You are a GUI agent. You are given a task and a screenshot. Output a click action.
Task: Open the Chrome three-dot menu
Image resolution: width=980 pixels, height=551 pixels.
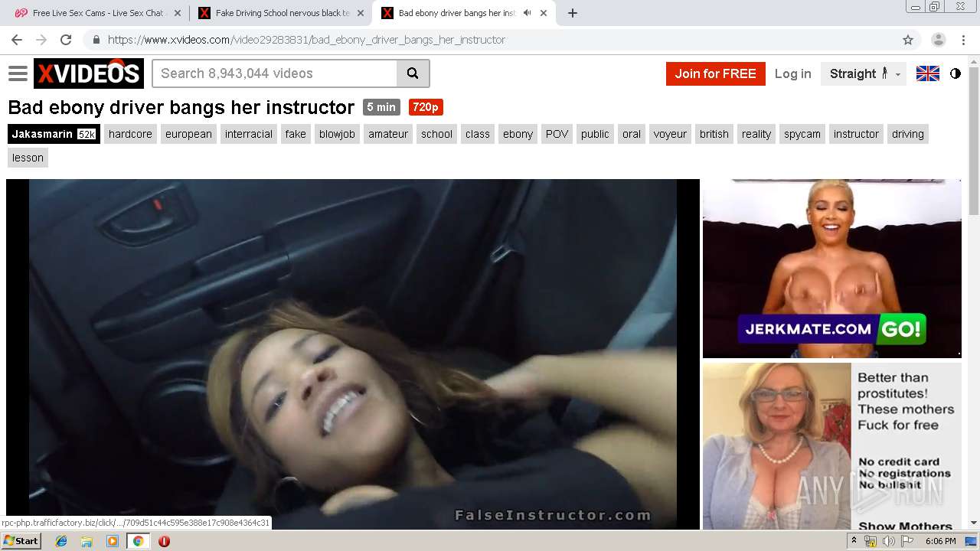(x=963, y=40)
